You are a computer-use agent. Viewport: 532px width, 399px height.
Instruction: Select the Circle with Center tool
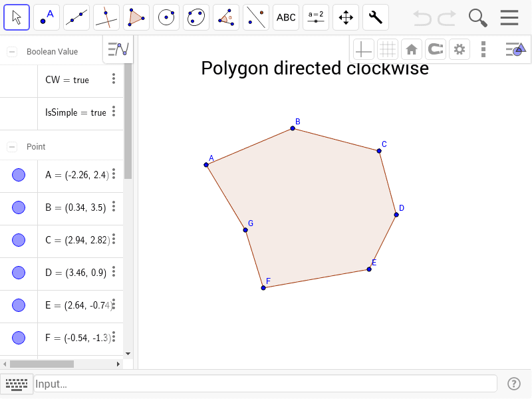[x=166, y=17]
